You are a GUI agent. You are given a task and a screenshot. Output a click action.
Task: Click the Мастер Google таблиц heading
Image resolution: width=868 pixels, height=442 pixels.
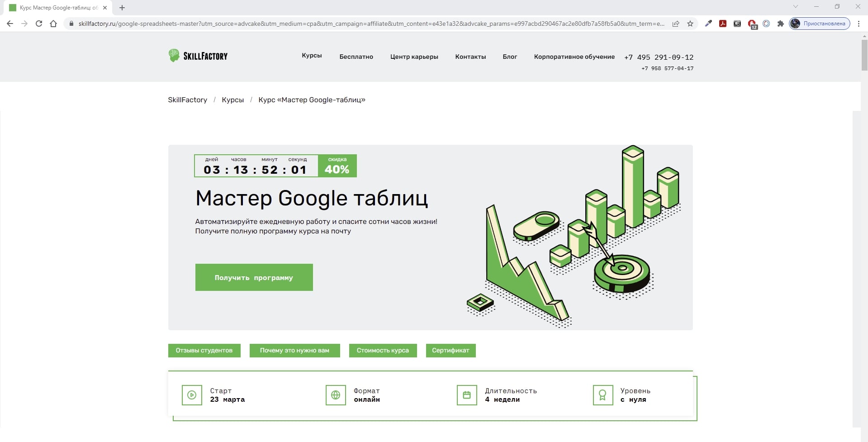coord(312,198)
